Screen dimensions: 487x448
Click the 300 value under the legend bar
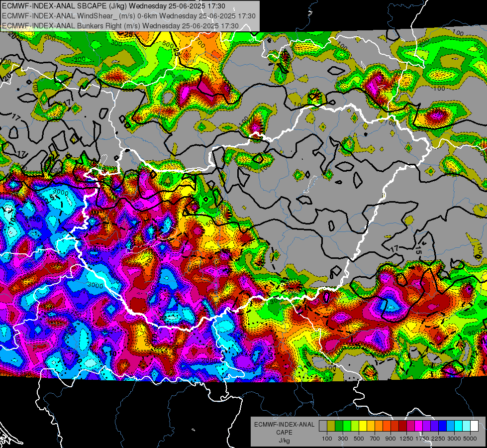coord(343,439)
